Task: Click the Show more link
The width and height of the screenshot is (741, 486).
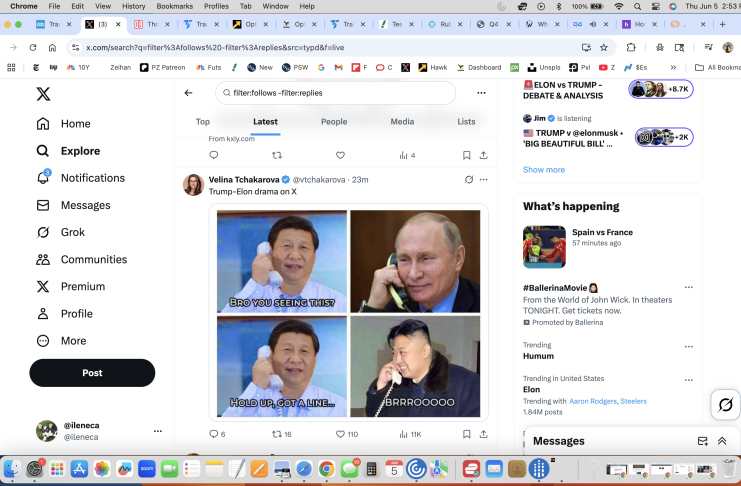Action: tap(544, 170)
